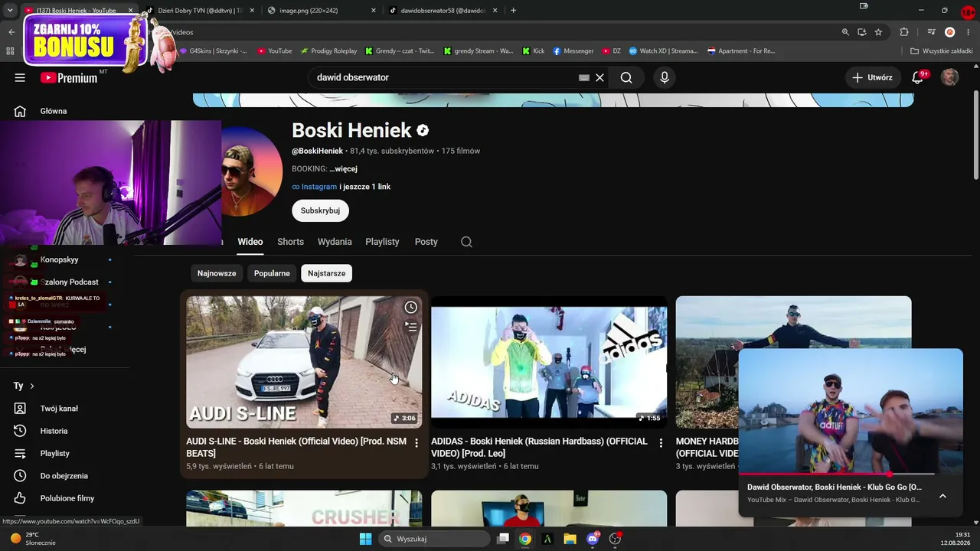Switch to the dawidobserwator58 browser tab
This screenshot has height=551, width=980.
(x=443, y=11)
